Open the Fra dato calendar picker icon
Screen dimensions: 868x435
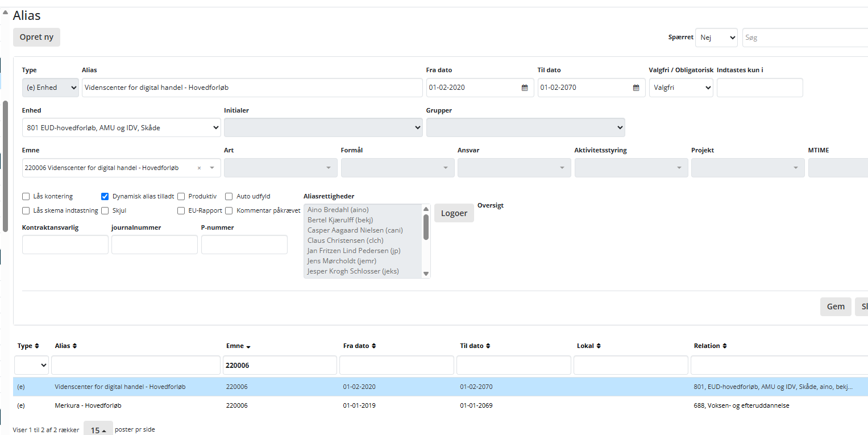[525, 88]
